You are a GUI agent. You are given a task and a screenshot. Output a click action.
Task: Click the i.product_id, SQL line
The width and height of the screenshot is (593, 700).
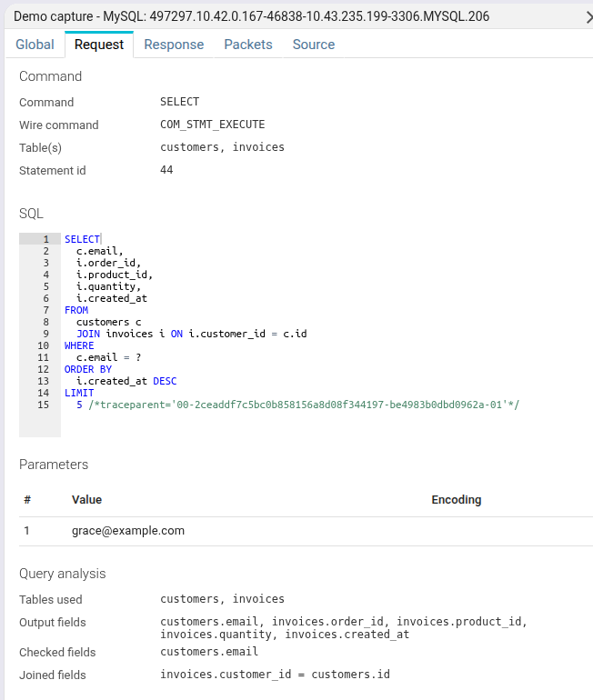click(115, 275)
